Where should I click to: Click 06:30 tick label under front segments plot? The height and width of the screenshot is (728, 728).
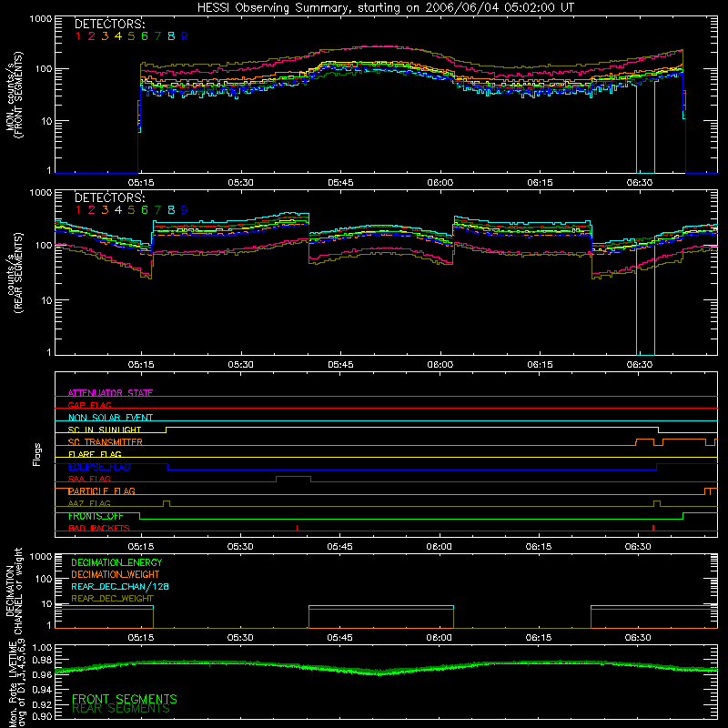coord(640,183)
